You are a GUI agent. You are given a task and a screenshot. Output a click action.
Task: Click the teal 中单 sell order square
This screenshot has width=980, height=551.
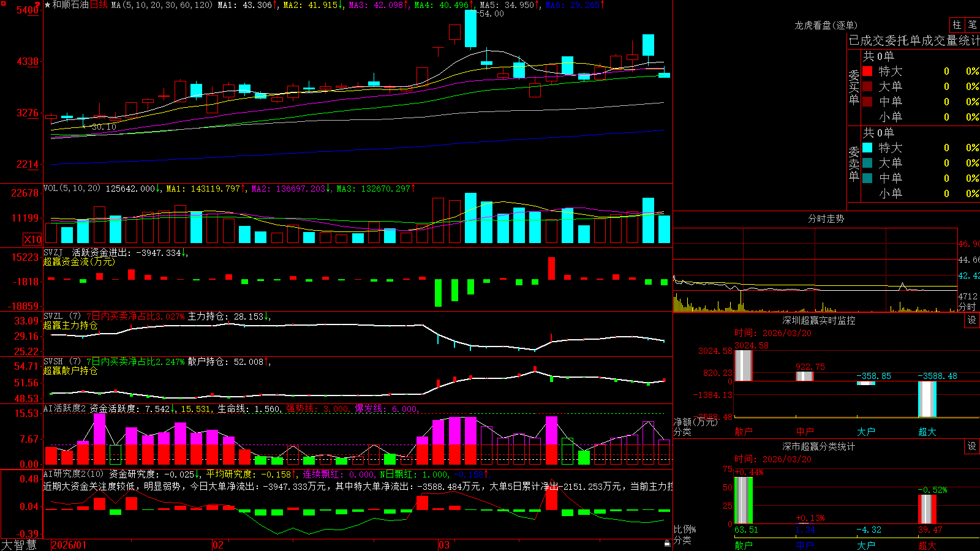pos(867,178)
